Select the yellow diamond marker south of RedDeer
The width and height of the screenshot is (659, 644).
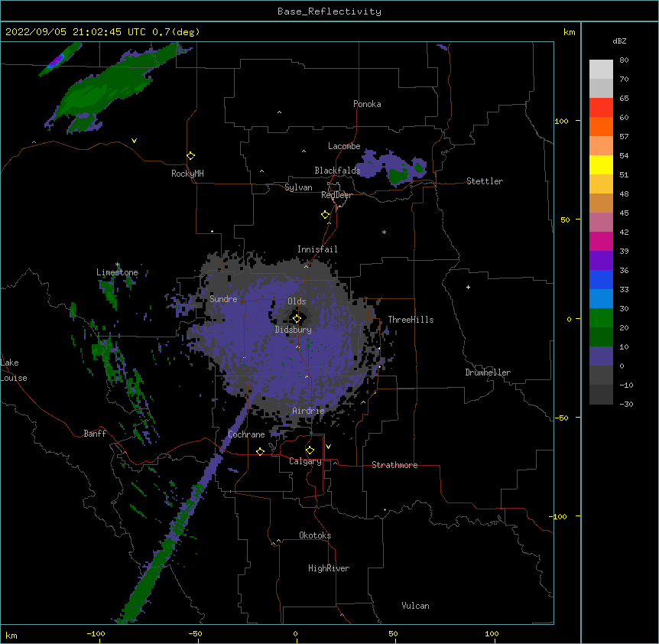tap(326, 215)
